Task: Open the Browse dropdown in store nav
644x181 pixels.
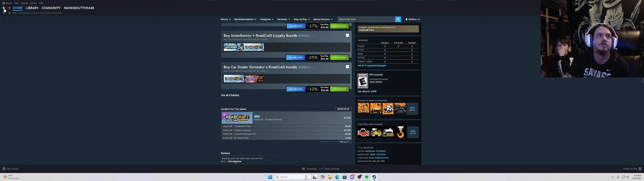Action: pyautogui.click(x=225, y=19)
